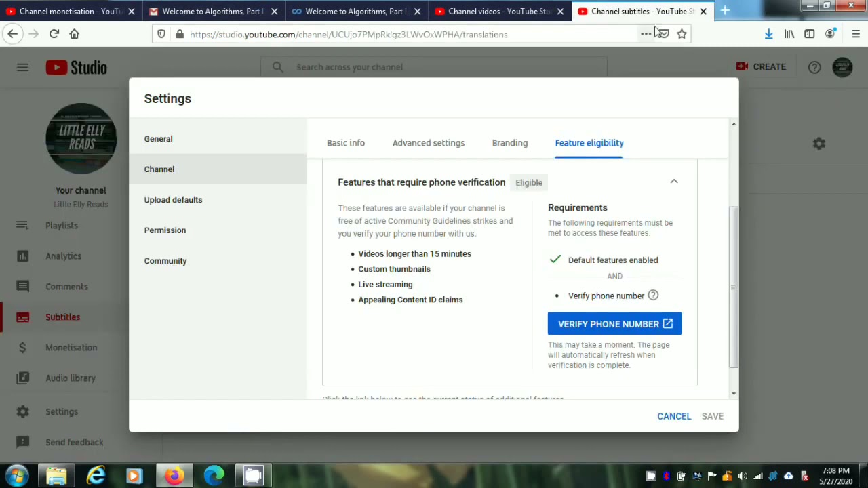Open the page actions three-dots menu
Screen dimensions: 868x488
pyautogui.click(x=646, y=34)
